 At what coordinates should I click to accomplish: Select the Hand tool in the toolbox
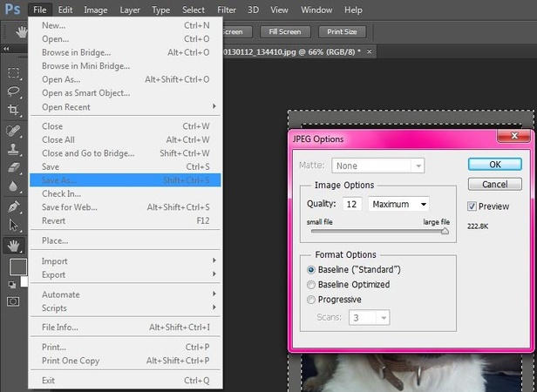14,246
